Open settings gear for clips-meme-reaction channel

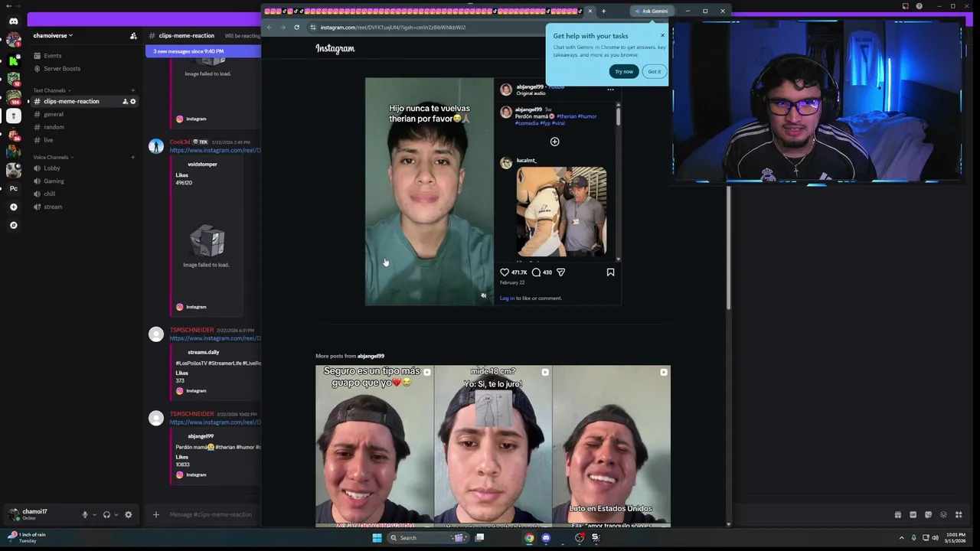(132, 101)
